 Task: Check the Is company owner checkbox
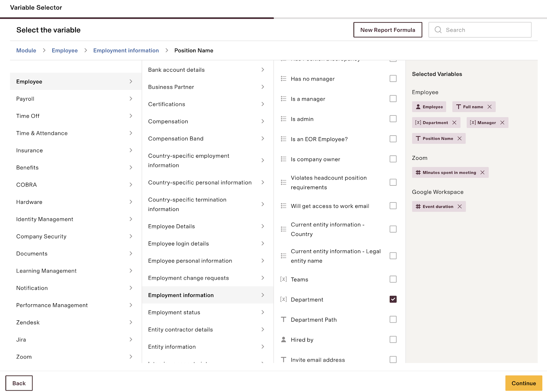click(x=393, y=159)
